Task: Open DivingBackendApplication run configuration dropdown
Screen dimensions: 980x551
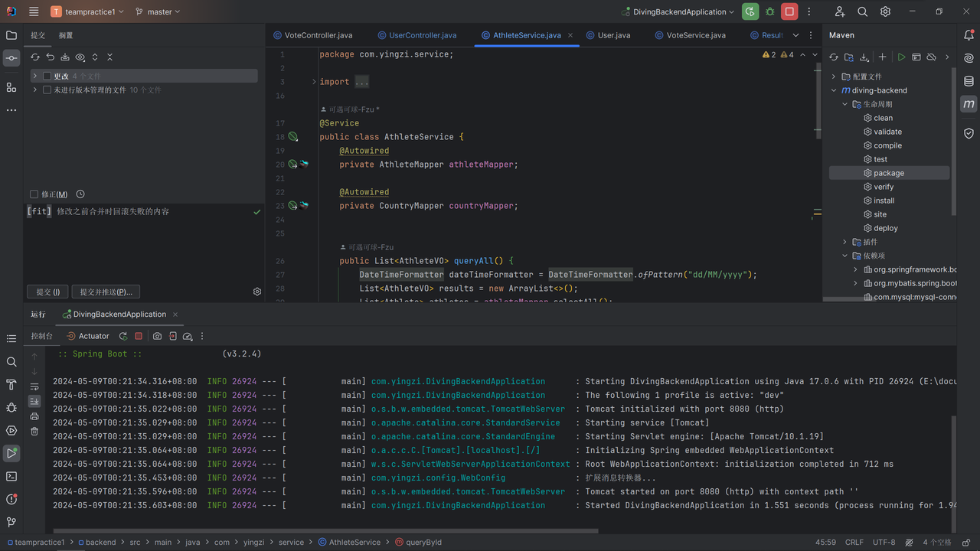Action: pyautogui.click(x=678, y=11)
